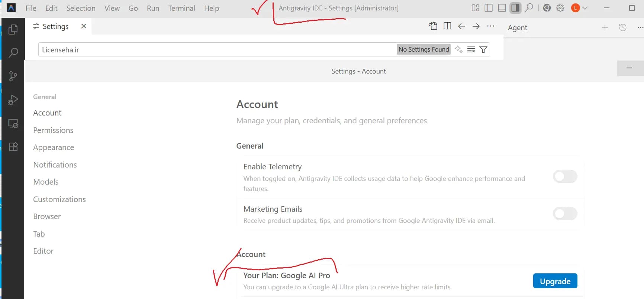
Task: Toggle the agent side panel icon
Action: tap(515, 8)
